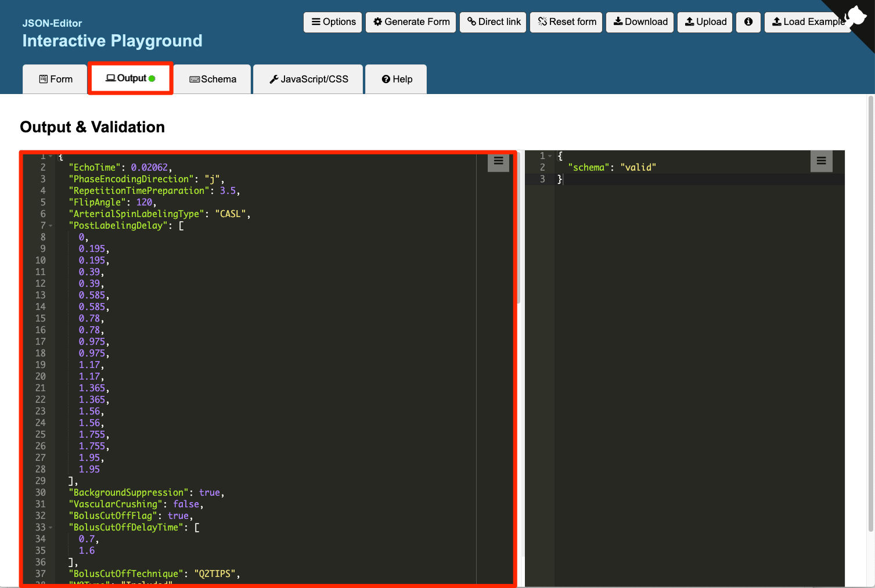Click the "BackgroundSuppression" true value
875x588 pixels.
pyautogui.click(x=210, y=492)
